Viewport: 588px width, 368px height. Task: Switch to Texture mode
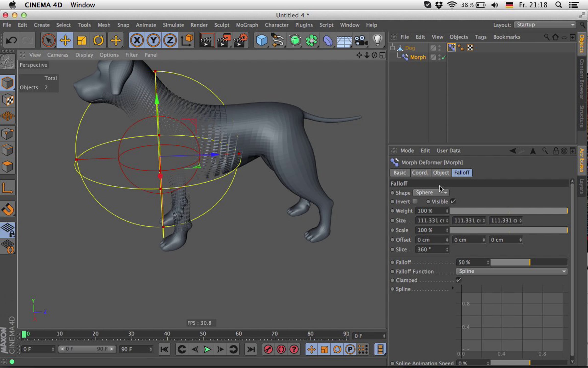click(8, 100)
